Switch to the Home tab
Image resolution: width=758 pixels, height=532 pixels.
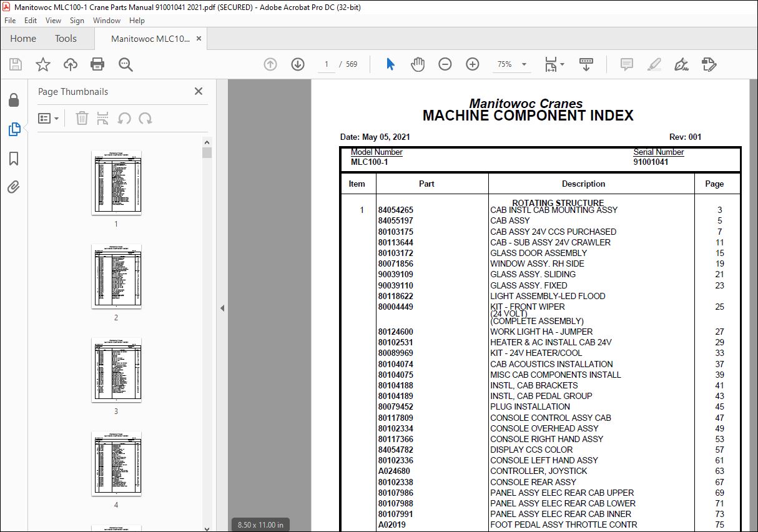[23, 39]
